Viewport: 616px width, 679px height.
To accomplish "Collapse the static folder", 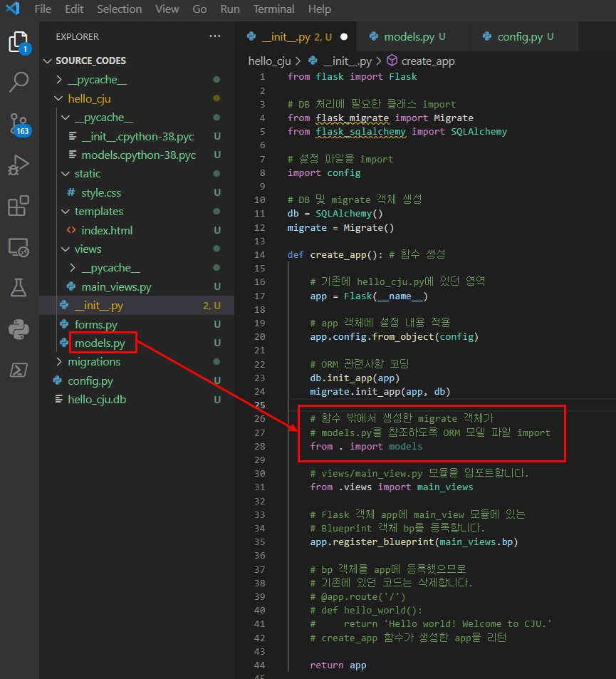I will tap(66, 174).
